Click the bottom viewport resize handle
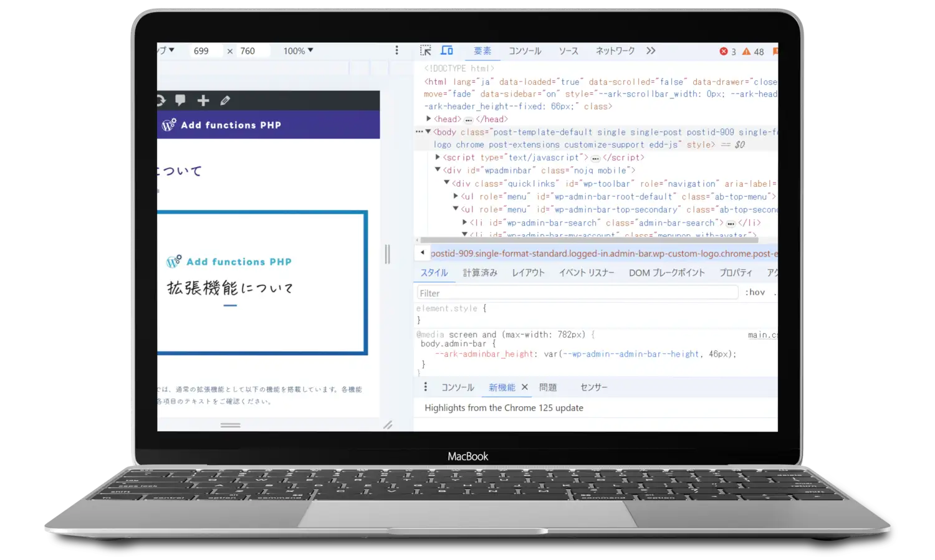 (x=230, y=425)
